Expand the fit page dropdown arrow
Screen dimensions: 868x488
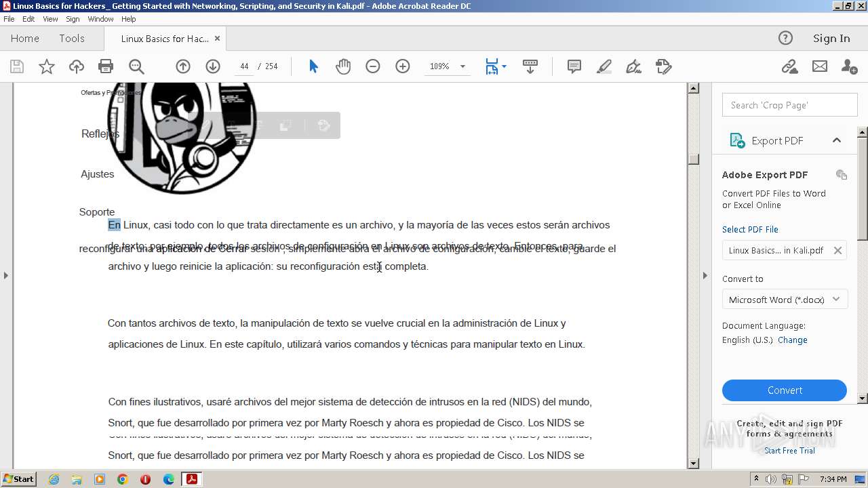[504, 66]
